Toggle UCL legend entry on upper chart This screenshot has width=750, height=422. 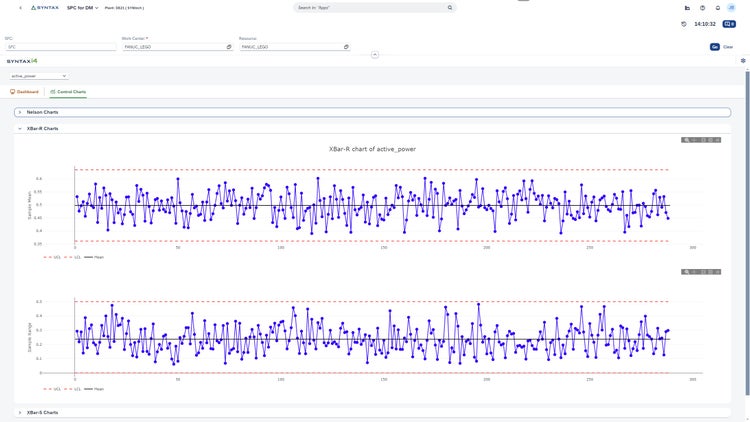[52, 257]
